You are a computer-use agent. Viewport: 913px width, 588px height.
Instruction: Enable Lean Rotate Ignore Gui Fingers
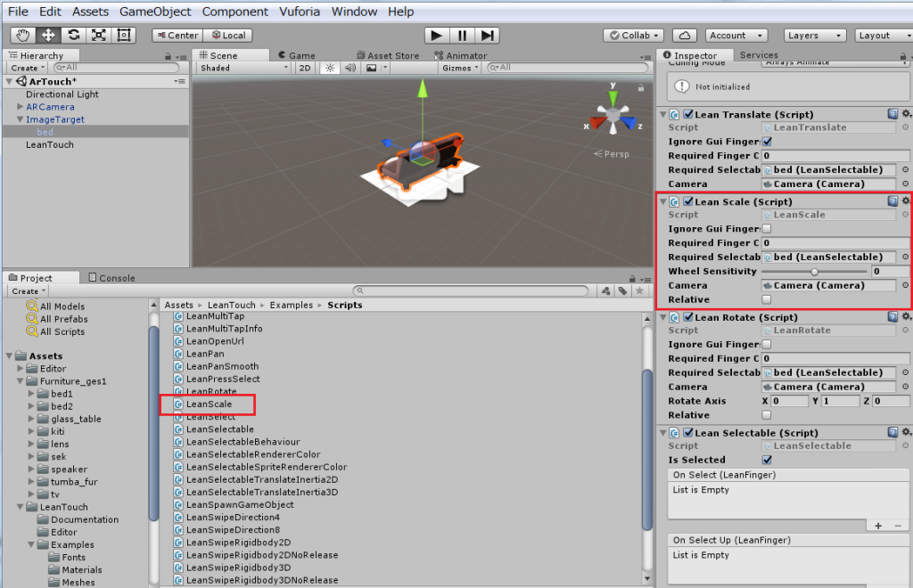[767, 344]
